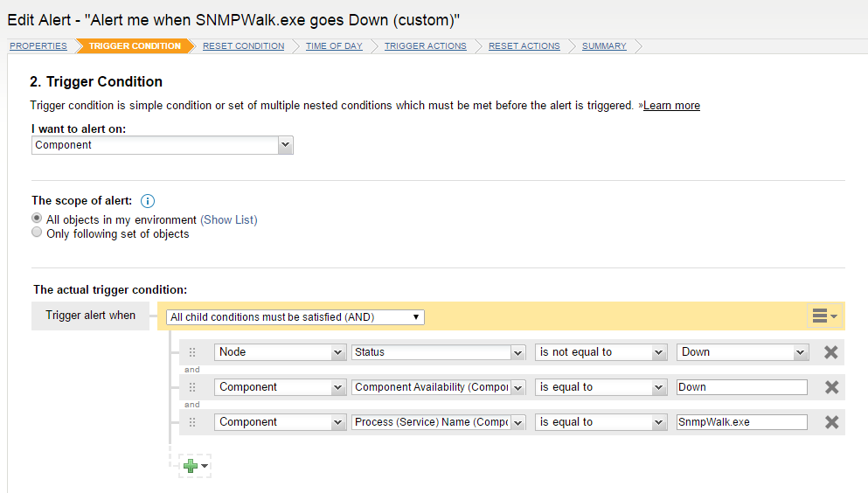Viewport: 868px width, 493px height.
Task: Open the 'I want to alert on' Component dropdown
Action: (x=163, y=145)
